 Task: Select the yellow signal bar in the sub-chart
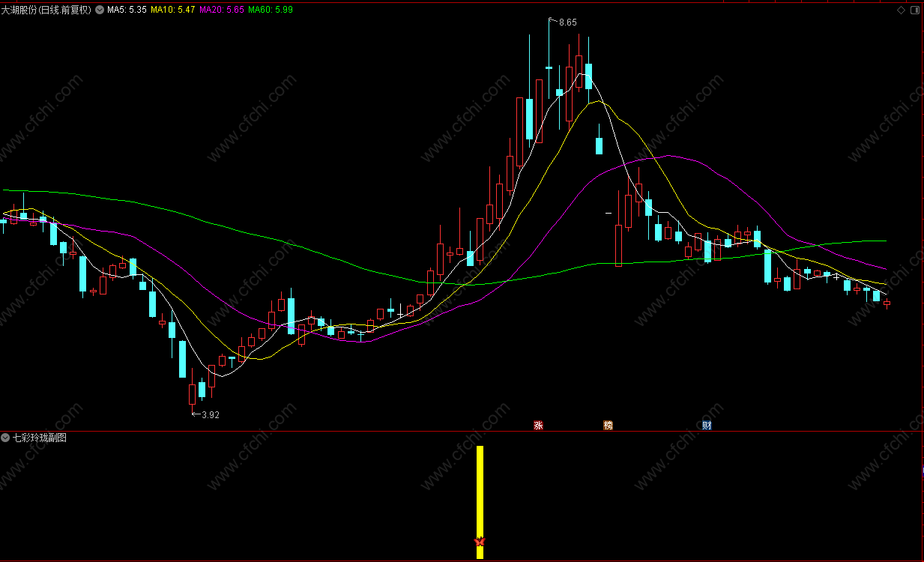click(480, 502)
